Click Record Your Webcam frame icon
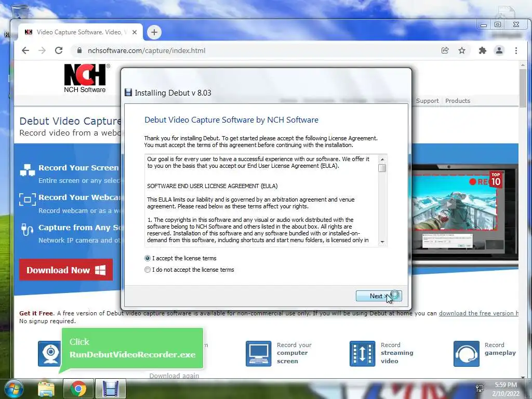Screen dimensions: 532x399 click(28, 199)
